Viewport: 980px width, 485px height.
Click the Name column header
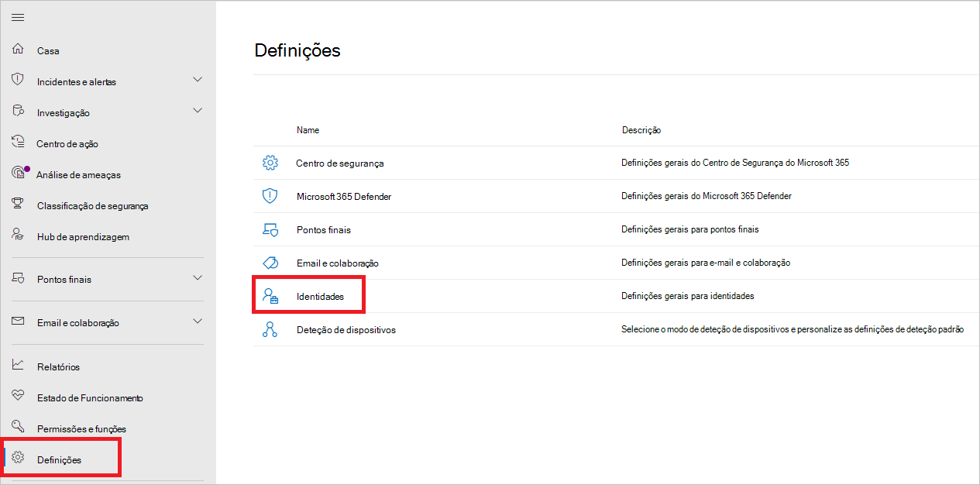[308, 130]
